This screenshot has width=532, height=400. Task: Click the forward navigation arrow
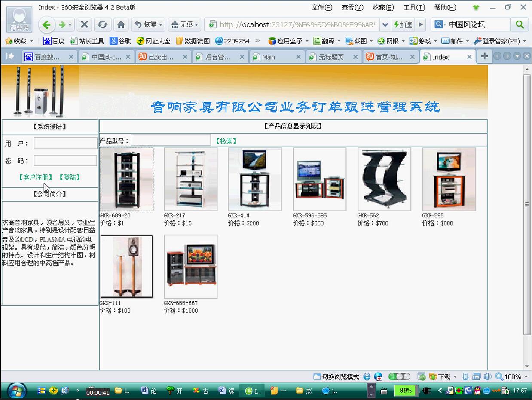[62, 24]
